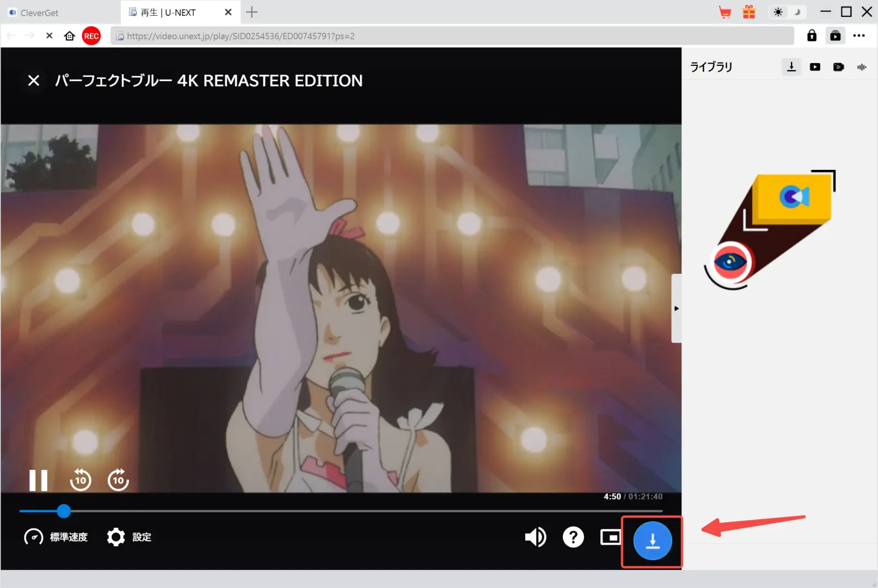
Task: Rewind the video 10 seconds
Action: [81, 480]
